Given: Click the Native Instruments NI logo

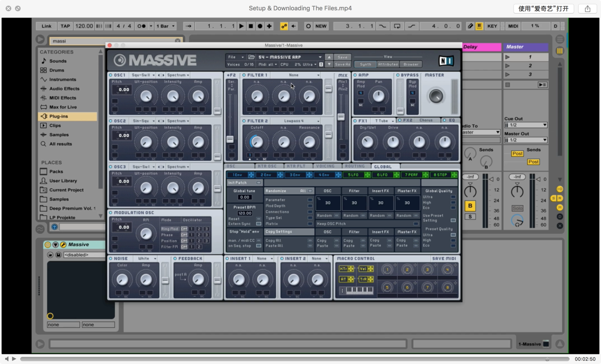Looking at the screenshot, I should (446, 60).
